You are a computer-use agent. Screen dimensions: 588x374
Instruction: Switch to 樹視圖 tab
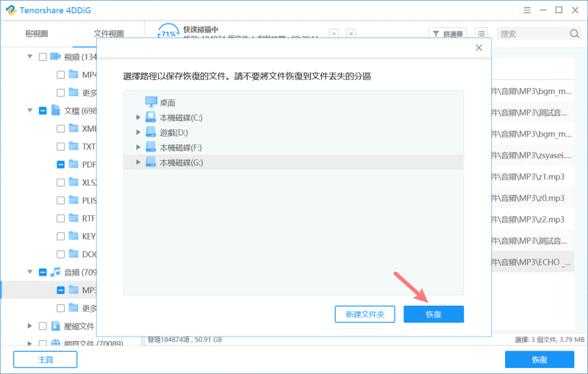(36, 34)
